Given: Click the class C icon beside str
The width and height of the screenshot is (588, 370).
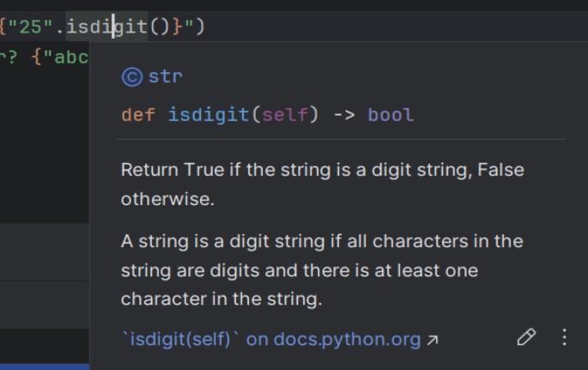Looking at the screenshot, I should click(132, 77).
